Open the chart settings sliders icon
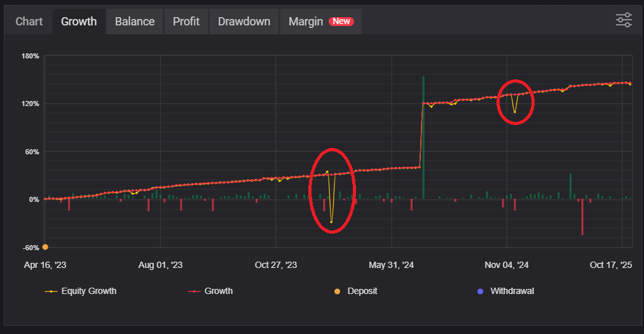This screenshot has height=334, width=644. [624, 20]
